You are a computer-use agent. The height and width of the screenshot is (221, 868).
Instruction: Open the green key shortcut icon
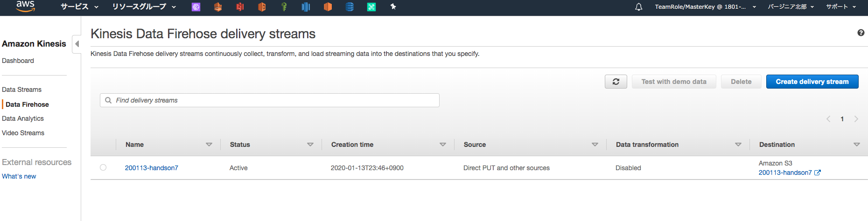pos(284,7)
